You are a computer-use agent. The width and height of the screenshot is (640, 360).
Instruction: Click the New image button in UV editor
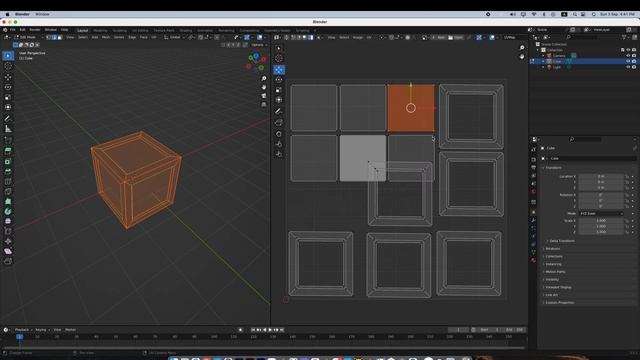coord(439,38)
